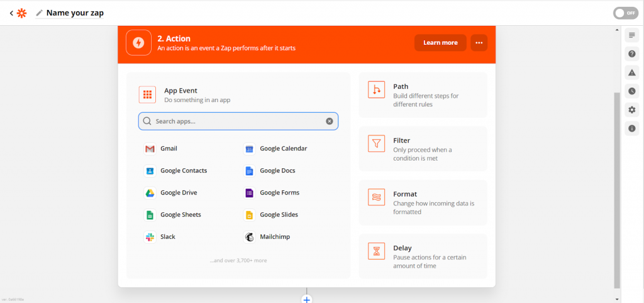
Task: Select the Slack app icon
Action: tap(150, 237)
